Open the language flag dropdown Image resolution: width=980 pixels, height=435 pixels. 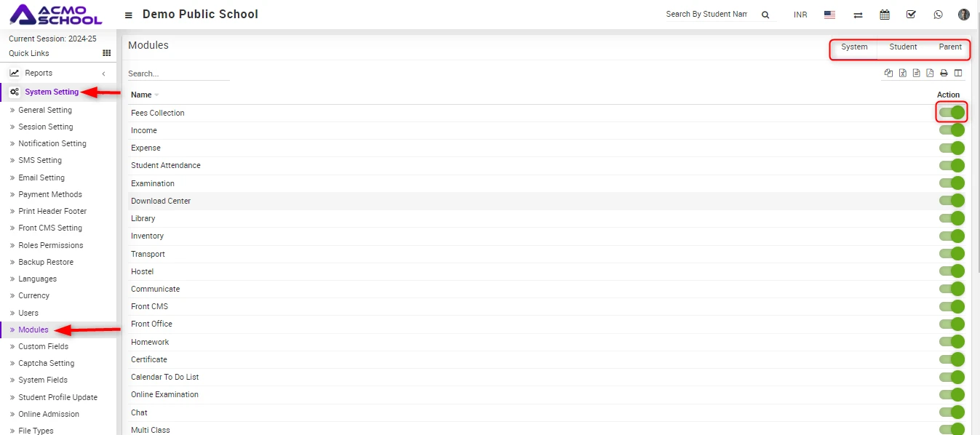829,15
